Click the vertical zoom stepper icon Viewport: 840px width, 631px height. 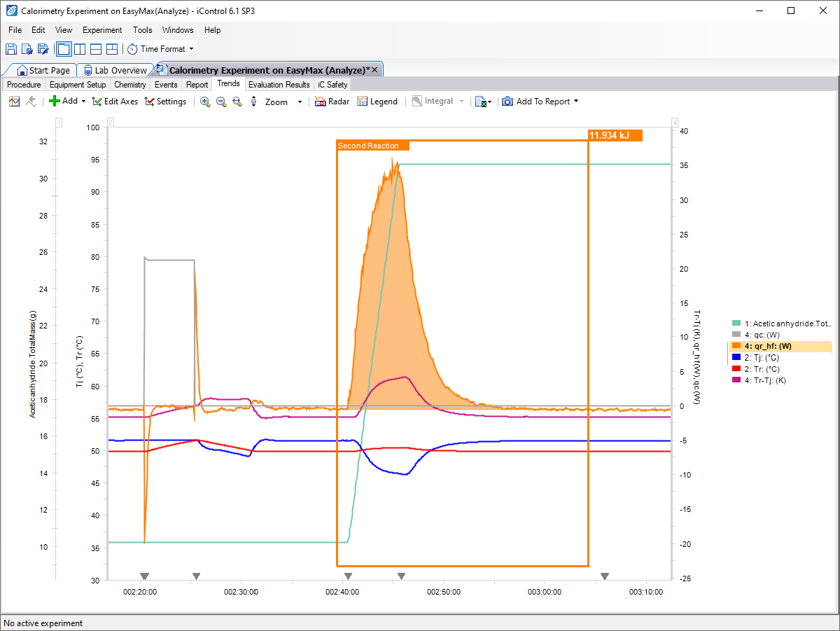coord(253,102)
